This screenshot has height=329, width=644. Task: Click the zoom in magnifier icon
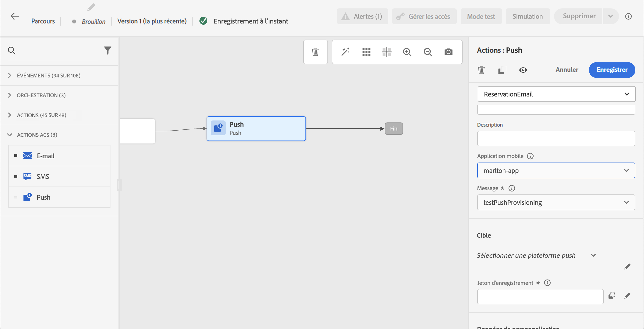click(407, 52)
